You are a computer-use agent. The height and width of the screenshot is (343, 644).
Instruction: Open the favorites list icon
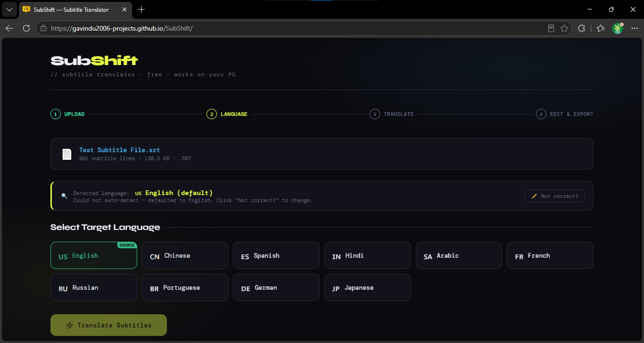click(600, 28)
